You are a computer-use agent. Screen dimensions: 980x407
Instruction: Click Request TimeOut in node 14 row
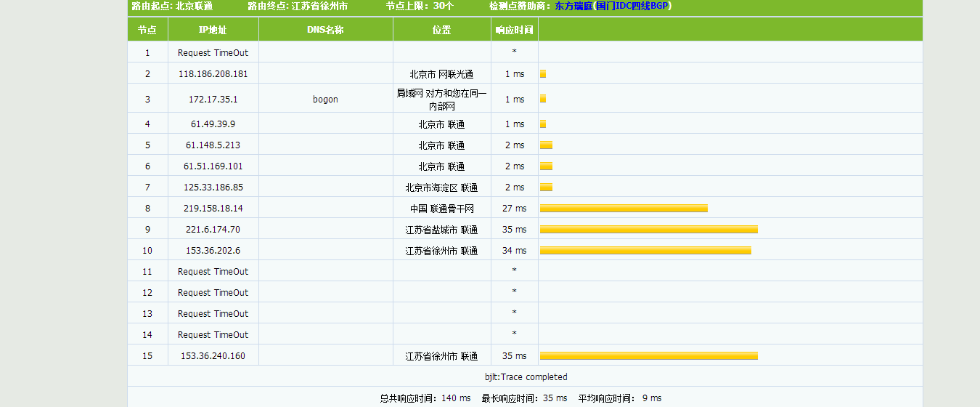[213, 335]
